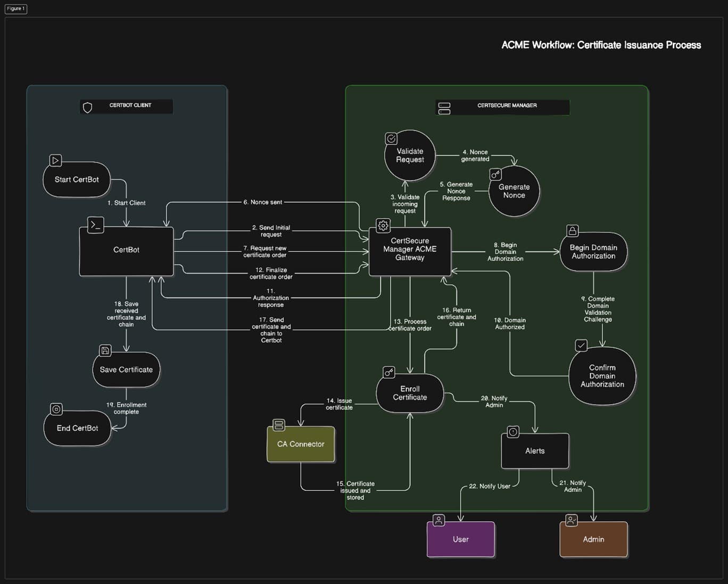Click the key icon on Generate Nonce
Viewport: 728px width, 584px height.
click(495, 174)
